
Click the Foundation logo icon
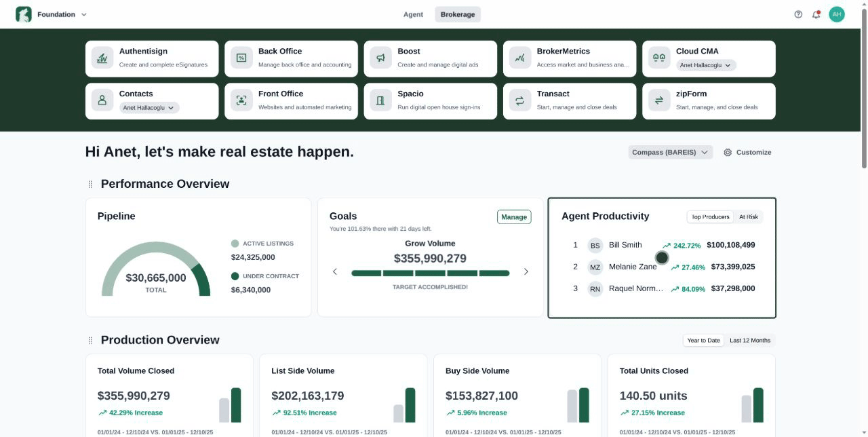(24, 14)
